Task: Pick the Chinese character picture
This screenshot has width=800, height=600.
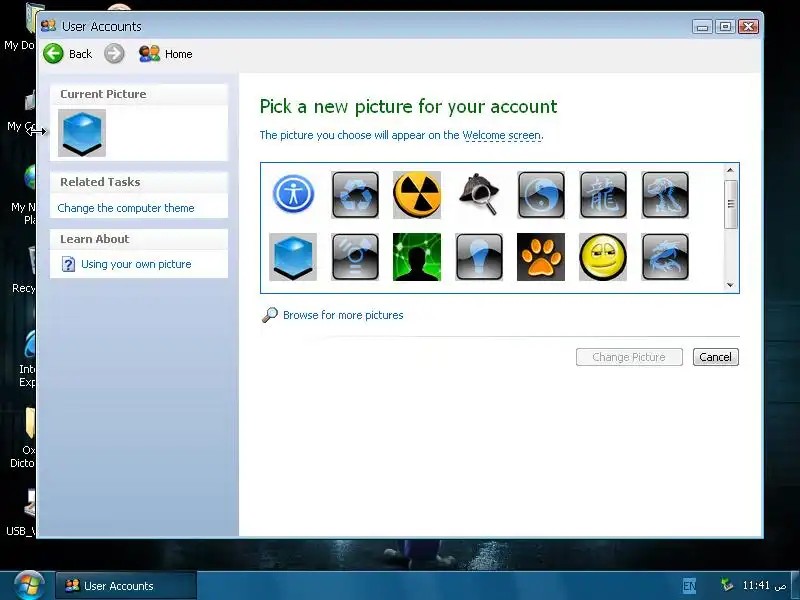Action: [x=603, y=194]
